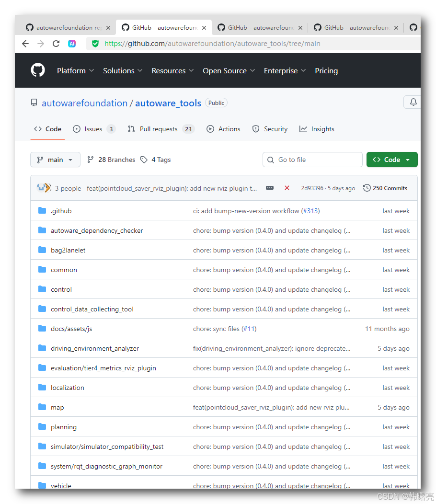
Task: Expand the Open Source menu
Action: click(229, 71)
